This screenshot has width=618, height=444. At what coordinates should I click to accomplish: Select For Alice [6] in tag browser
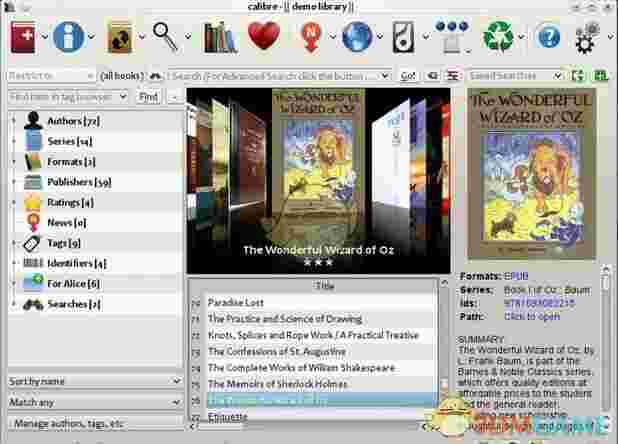[x=74, y=284]
